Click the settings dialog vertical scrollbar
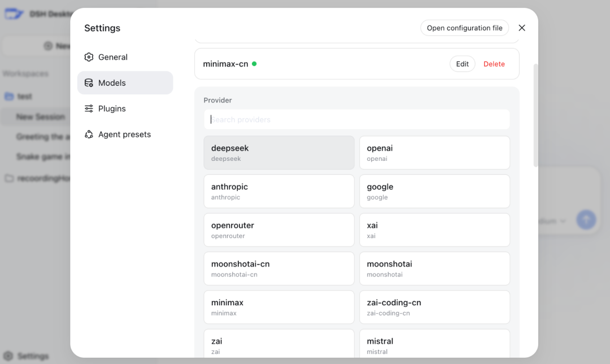The image size is (610, 364). 535,116
